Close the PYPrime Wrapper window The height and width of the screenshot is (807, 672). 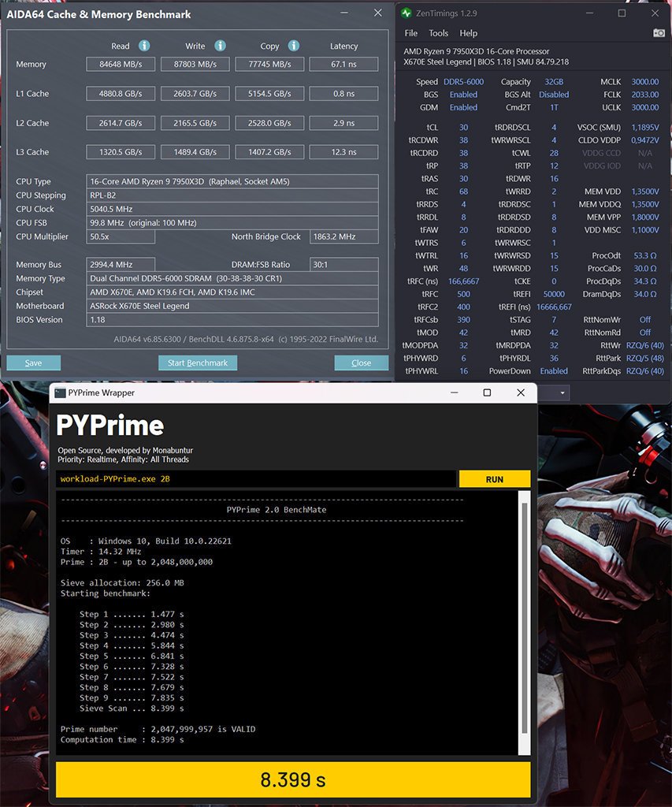point(521,392)
